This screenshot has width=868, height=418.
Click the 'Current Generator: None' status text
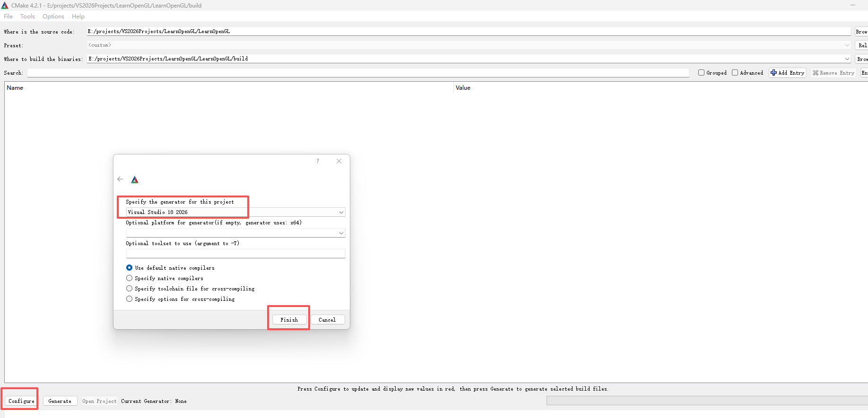pos(154,401)
